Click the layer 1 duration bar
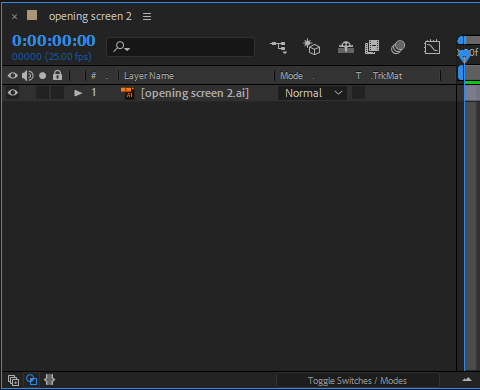This screenshot has width=480, height=390. pos(473,93)
